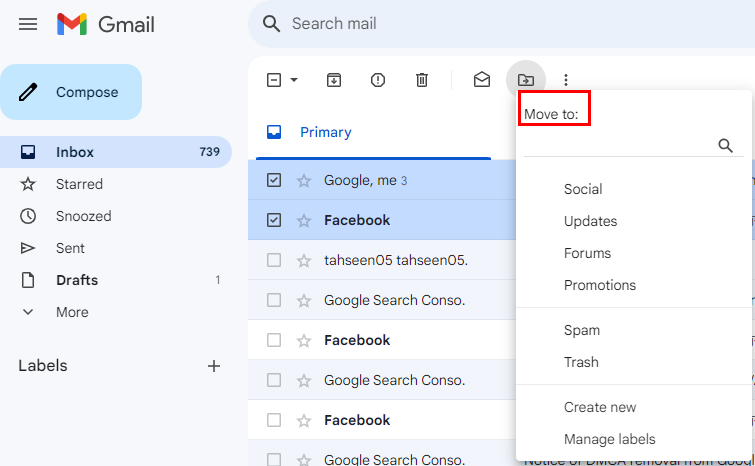
Task: Star the tahseen05 tahseen05. email
Action: (x=304, y=260)
